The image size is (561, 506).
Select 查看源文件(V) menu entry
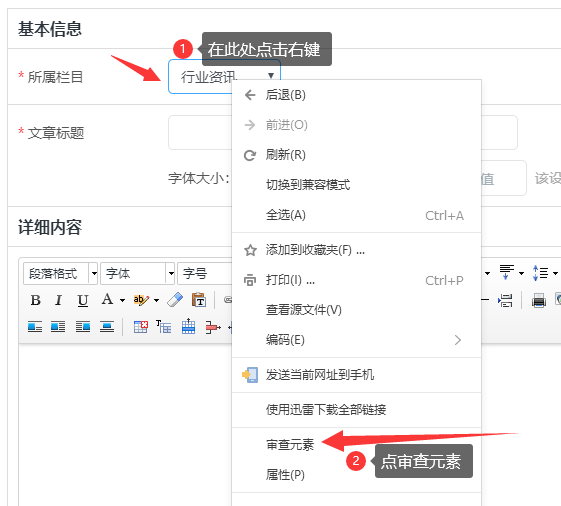pyautogui.click(x=303, y=310)
